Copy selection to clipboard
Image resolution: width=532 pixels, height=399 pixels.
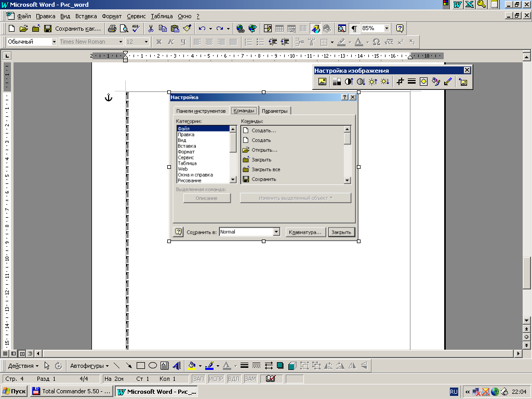(163, 29)
